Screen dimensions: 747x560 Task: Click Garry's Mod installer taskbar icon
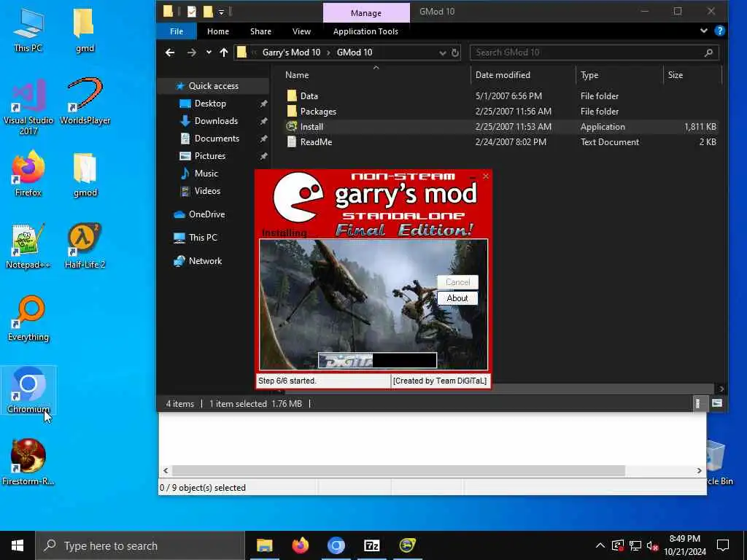pyautogui.click(x=407, y=545)
